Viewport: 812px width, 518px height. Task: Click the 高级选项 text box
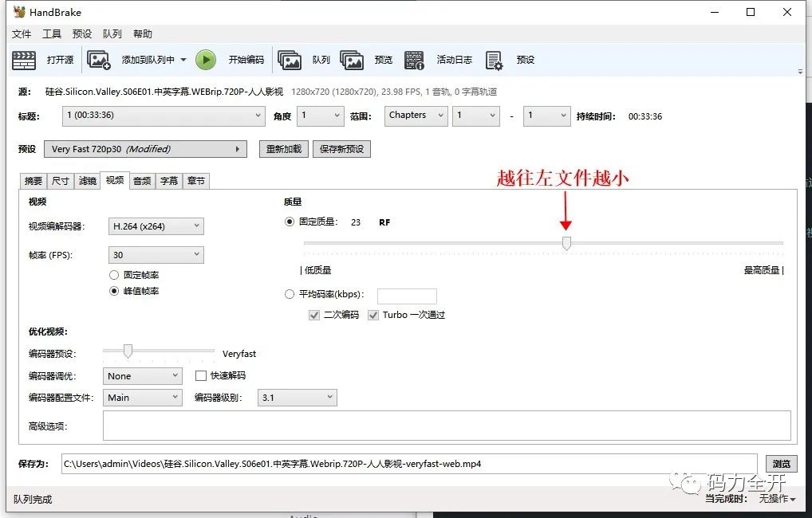point(447,426)
